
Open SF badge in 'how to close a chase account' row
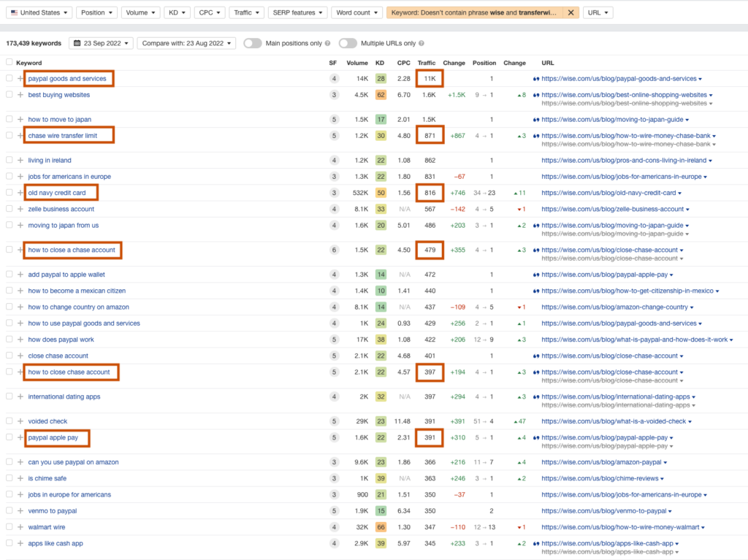[334, 250]
